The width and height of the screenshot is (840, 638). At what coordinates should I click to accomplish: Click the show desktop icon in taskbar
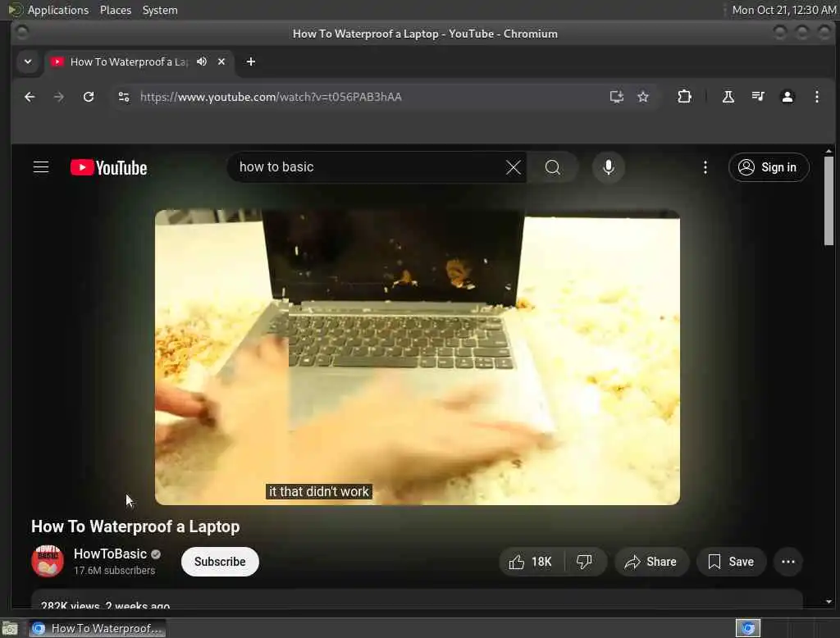[x=10, y=628]
